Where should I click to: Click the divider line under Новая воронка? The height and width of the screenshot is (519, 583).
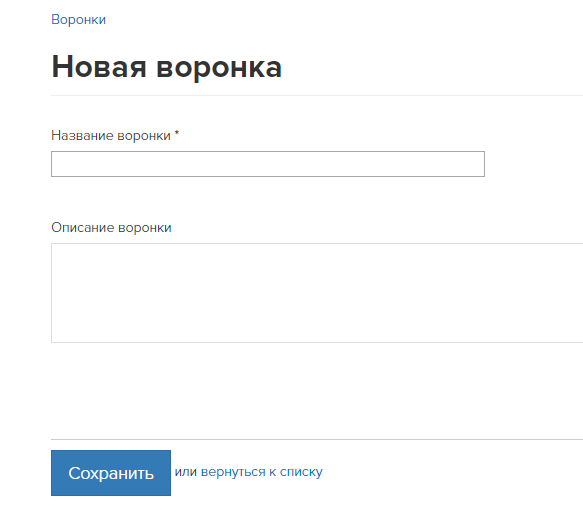tap(317, 96)
